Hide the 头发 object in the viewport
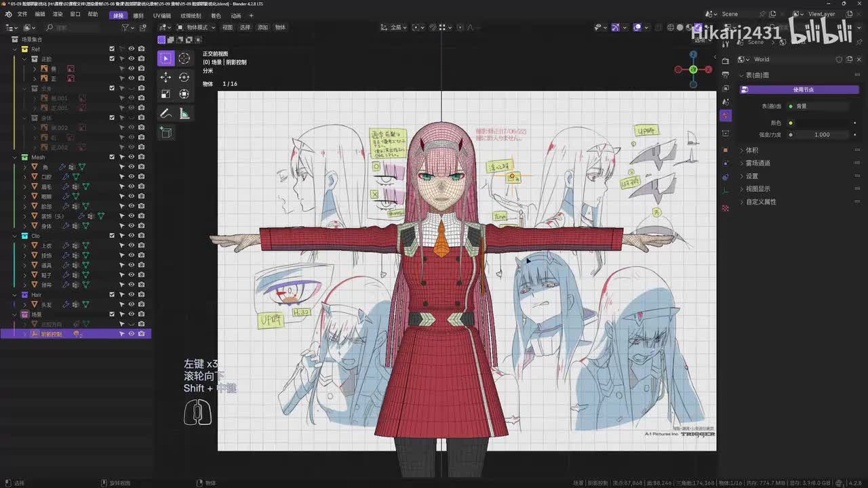Image resolution: width=868 pixels, height=488 pixels. 132,305
